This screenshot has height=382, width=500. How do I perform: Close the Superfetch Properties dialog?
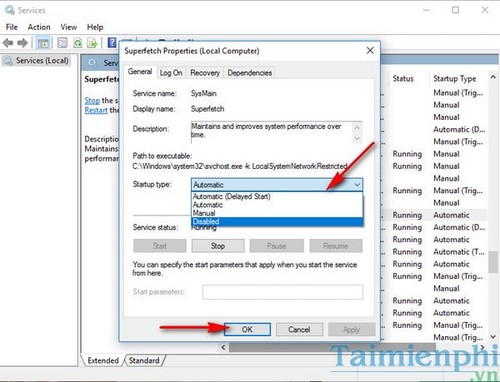tap(370, 51)
